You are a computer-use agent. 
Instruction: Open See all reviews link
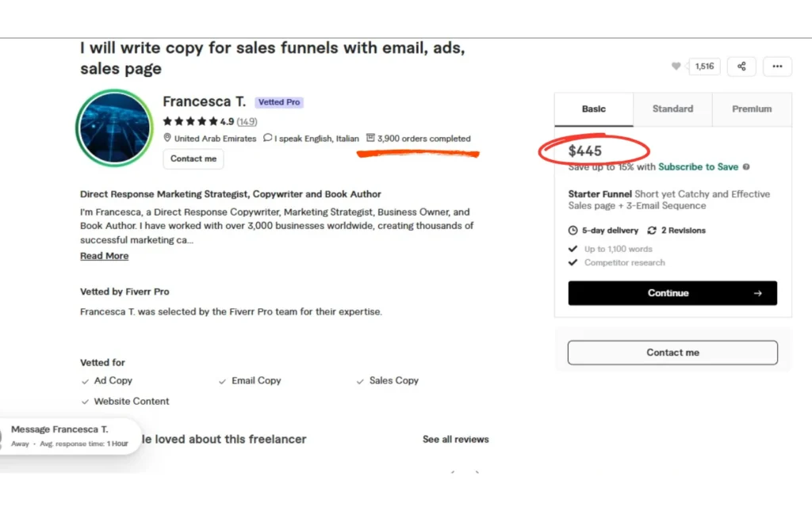click(455, 439)
